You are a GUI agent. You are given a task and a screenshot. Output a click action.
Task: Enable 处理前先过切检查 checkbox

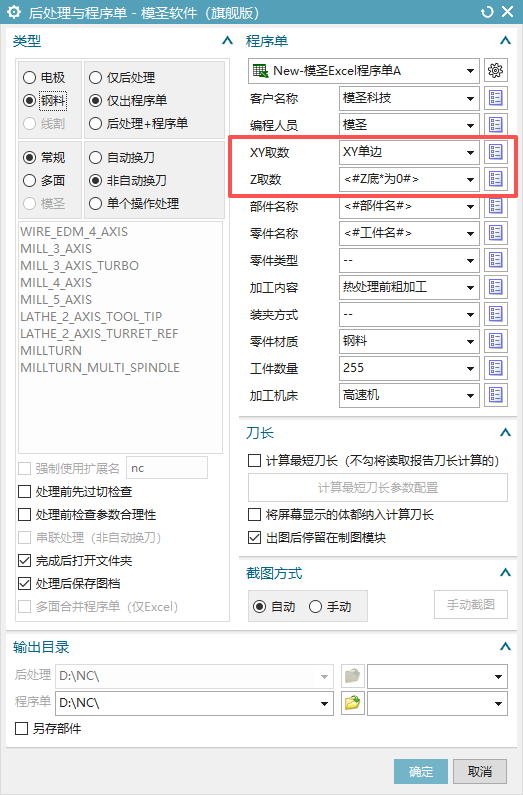coord(24,491)
